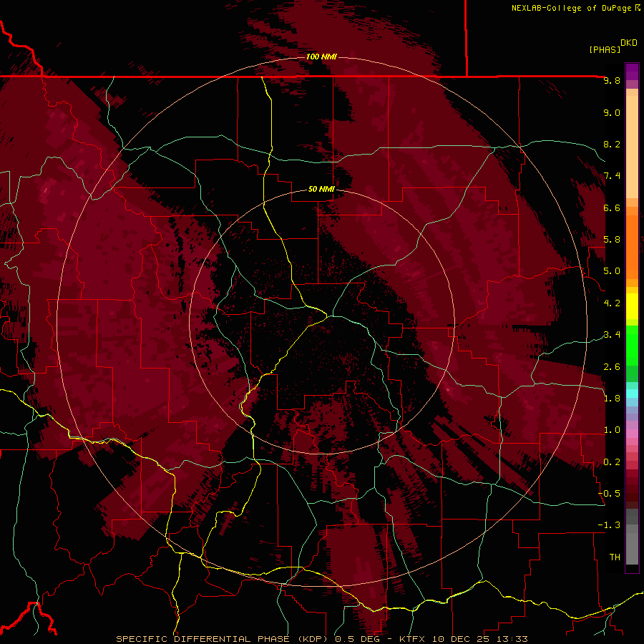Pick the bright green band of the color bar
This screenshot has width=644, height=644.
[x=632, y=346]
